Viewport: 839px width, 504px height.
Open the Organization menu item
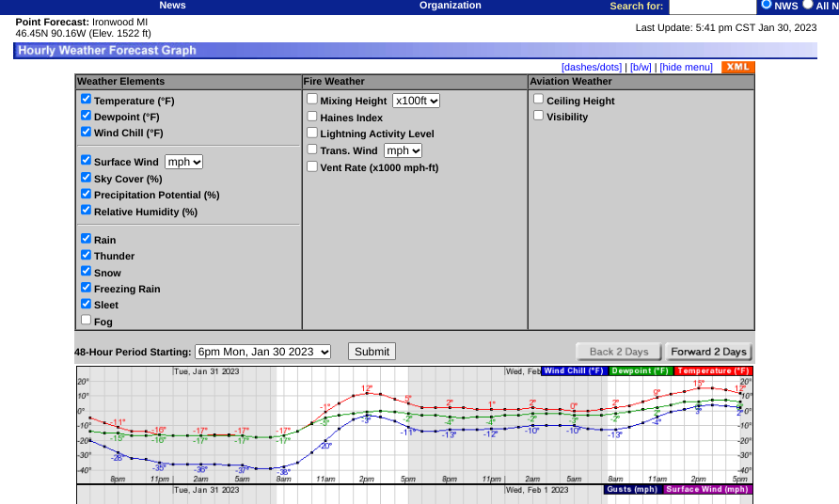(450, 6)
